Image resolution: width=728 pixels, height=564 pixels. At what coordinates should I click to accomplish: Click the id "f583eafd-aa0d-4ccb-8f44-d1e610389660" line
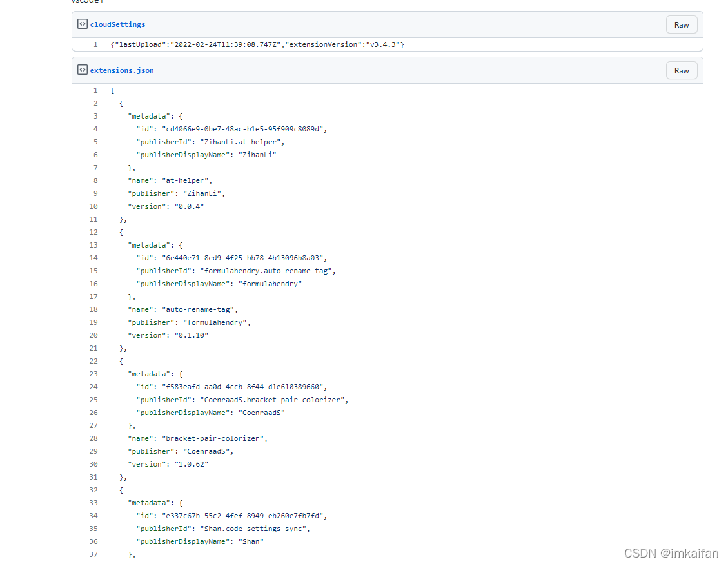pos(231,387)
